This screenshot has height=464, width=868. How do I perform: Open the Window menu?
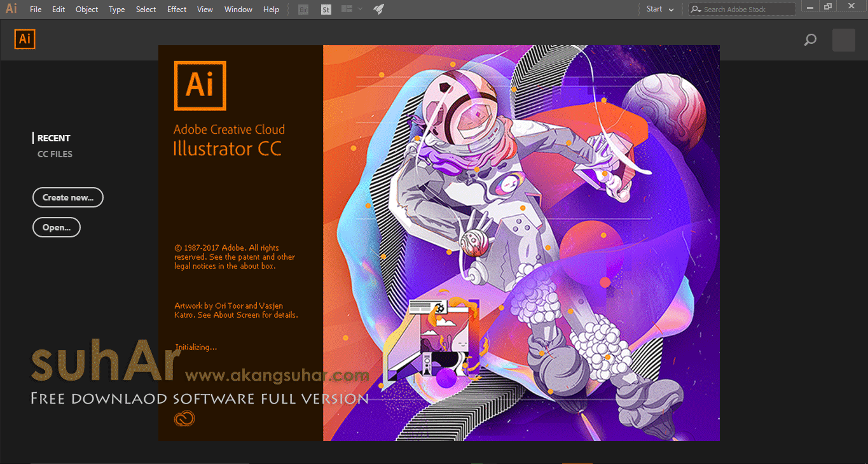point(238,10)
